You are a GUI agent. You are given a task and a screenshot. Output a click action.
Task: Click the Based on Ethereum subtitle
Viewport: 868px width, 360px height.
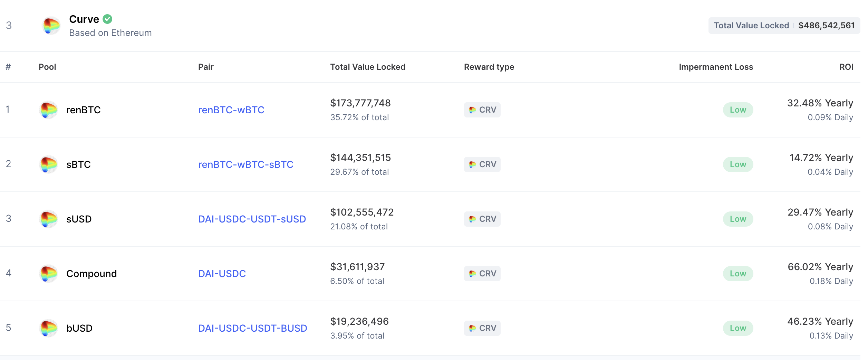pos(110,33)
